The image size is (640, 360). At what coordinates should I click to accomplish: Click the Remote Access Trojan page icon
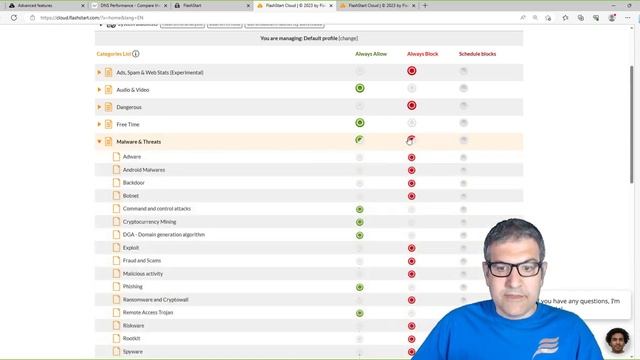click(x=116, y=312)
